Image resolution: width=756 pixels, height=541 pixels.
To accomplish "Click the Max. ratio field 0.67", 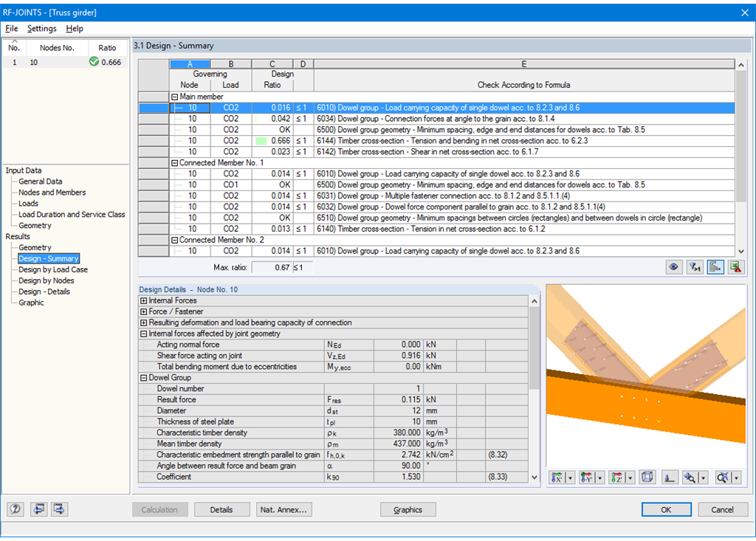I will tap(271, 268).
